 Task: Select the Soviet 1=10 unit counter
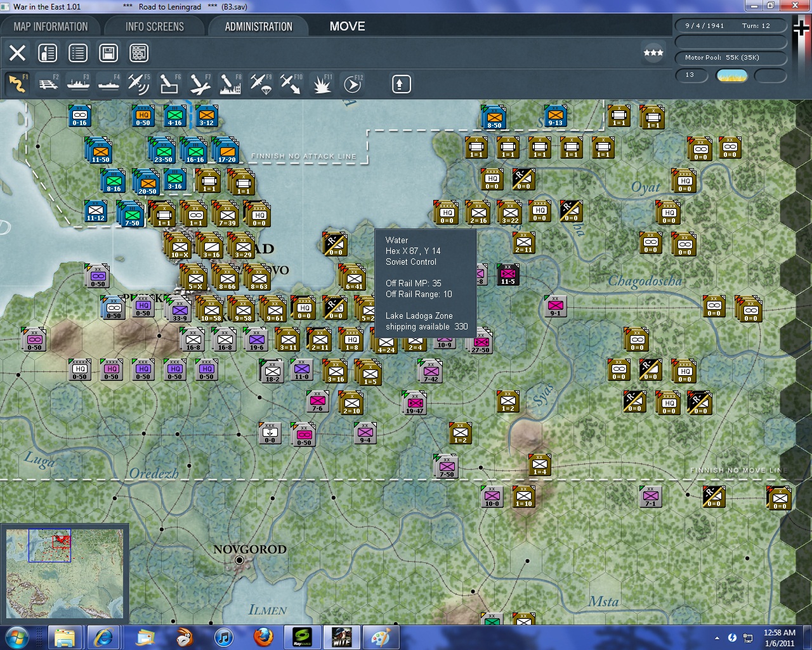click(x=524, y=496)
